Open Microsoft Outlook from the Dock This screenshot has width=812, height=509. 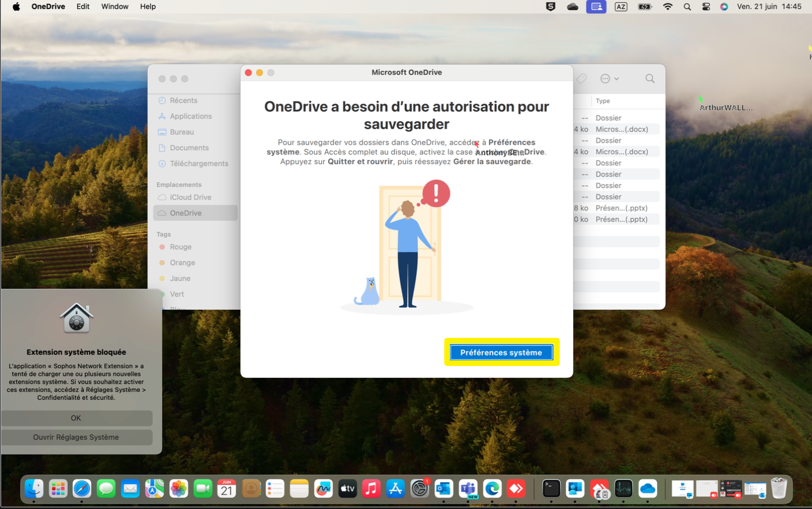click(444, 489)
